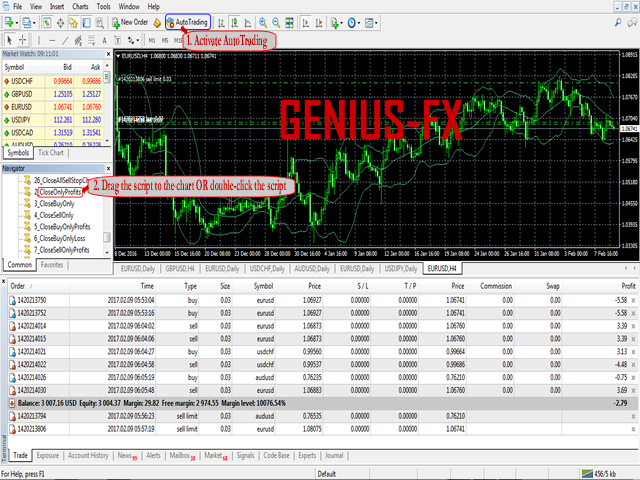This screenshot has width=640, height=480.
Task: Close the Market Watch panel
Action: point(108,54)
